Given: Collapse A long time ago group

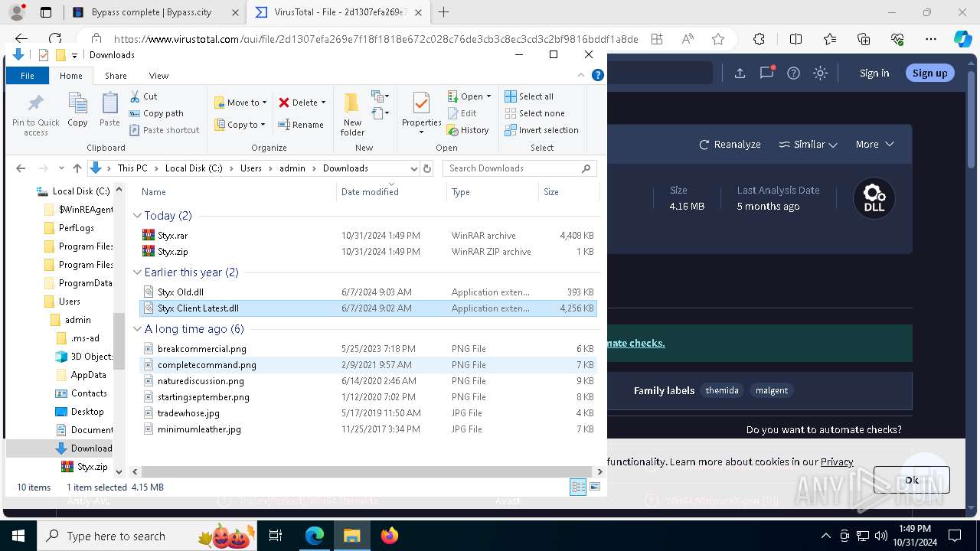Looking at the screenshot, I should point(138,329).
